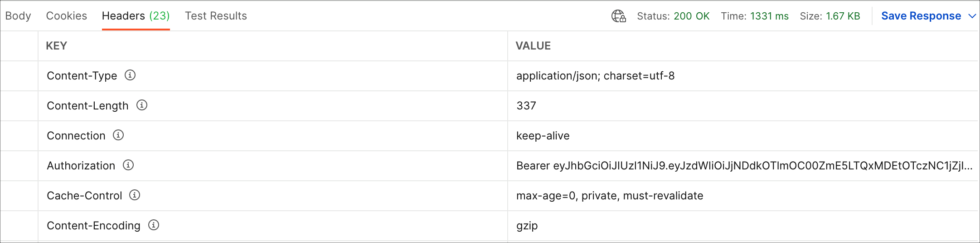Click the 1.67 KB response size
The image size is (980, 243).
pyautogui.click(x=843, y=16)
